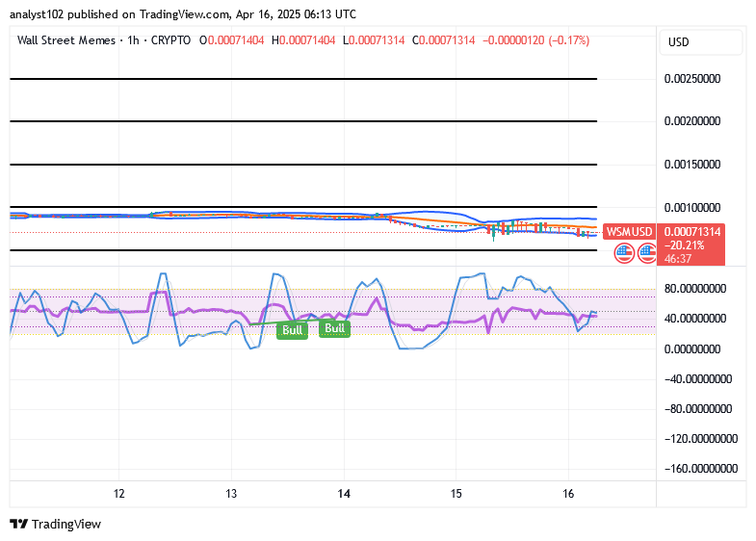
Task: Click the CRYPTO exchange label
Action: coord(170,40)
